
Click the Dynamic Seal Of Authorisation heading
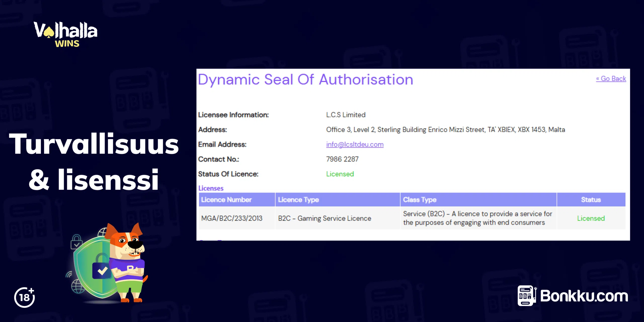[x=305, y=79]
